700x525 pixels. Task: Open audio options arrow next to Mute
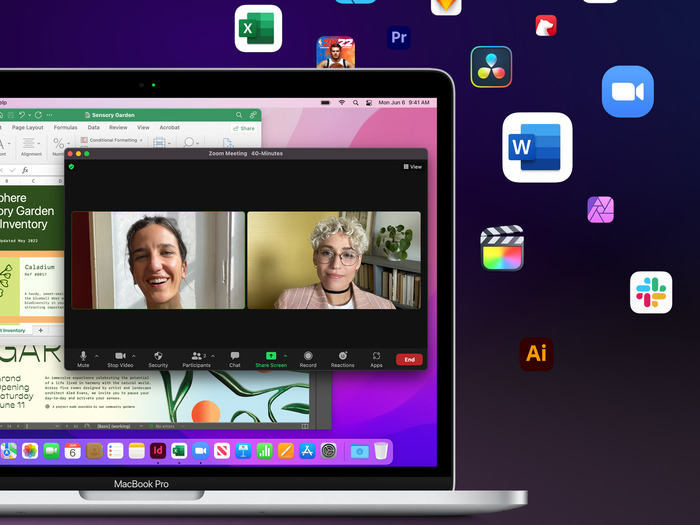pos(96,356)
